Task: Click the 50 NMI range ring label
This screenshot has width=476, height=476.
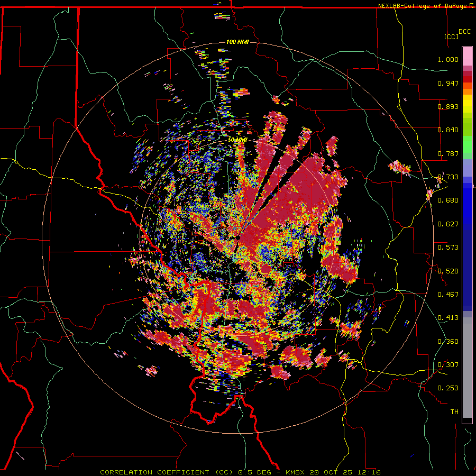Action: click(x=237, y=140)
